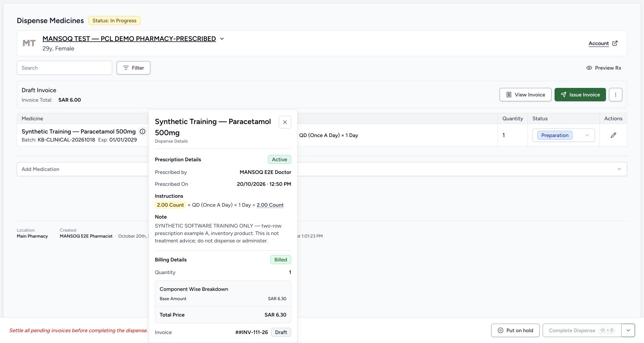The height and width of the screenshot is (343, 644).
Task: Click Main Pharmacy location text
Action: coord(32,236)
